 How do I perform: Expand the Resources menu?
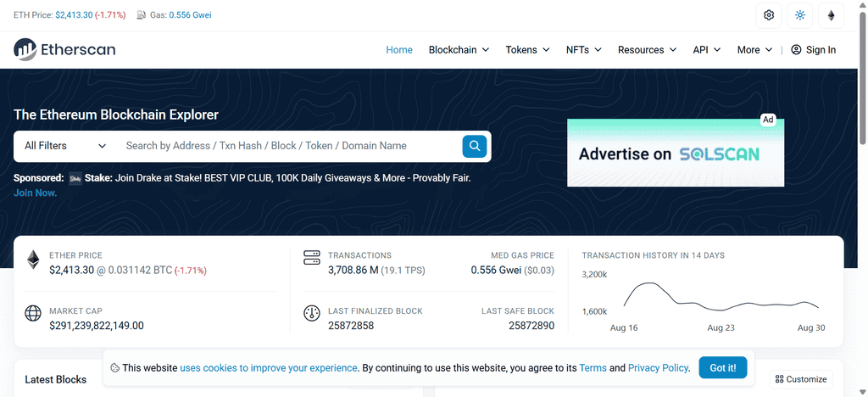click(647, 50)
